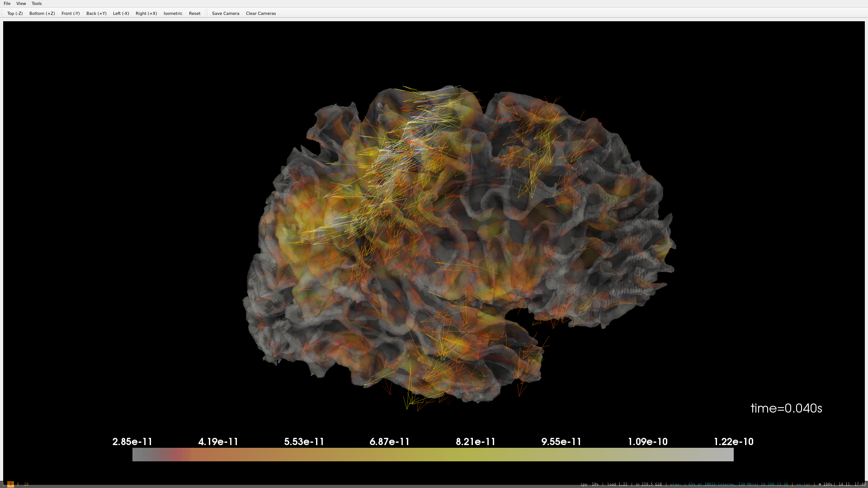The width and height of the screenshot is (868, 488).
Task: Open the File menu
Action: coord(7,4)
